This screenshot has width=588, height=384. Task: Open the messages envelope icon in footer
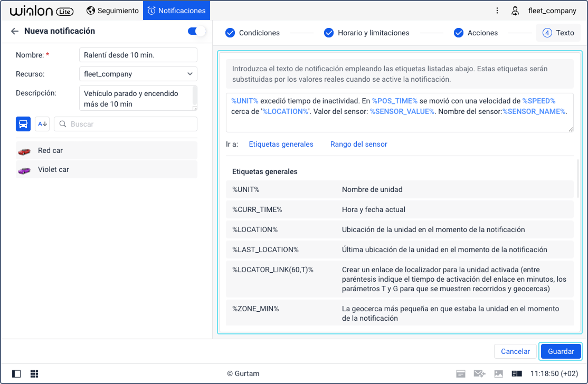pyautogui.click(x=479, y=373)
